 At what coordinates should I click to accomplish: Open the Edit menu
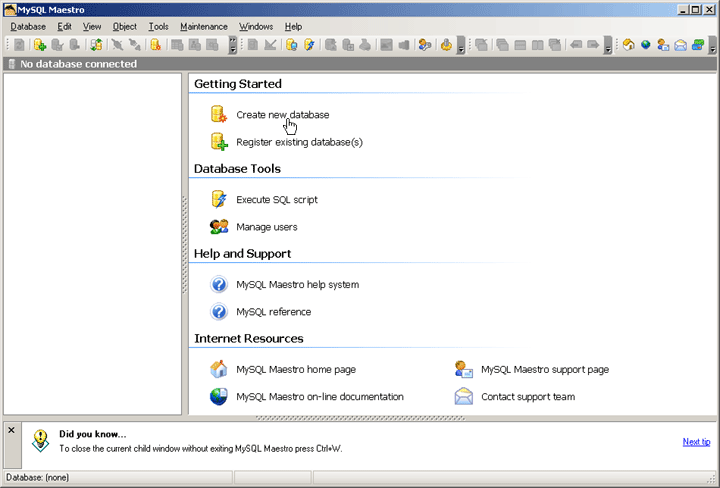tap(64, 27)
